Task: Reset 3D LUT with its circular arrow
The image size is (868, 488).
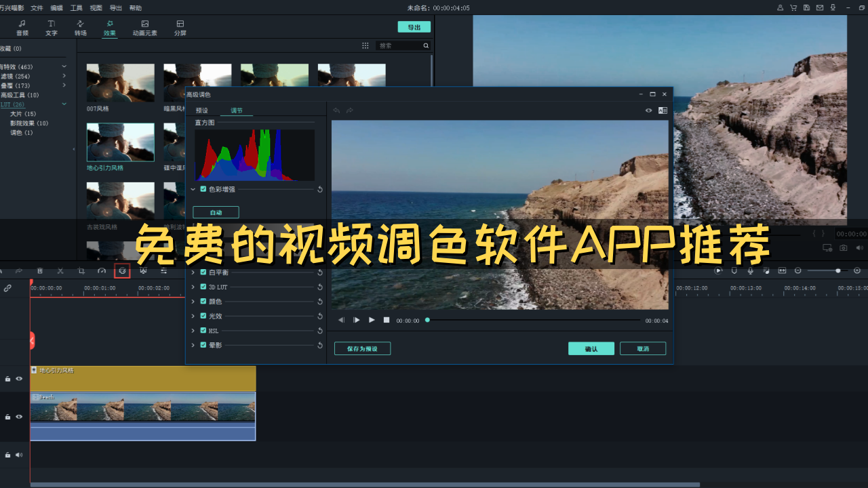Action: pyautogui.click(x=320, y=287)
